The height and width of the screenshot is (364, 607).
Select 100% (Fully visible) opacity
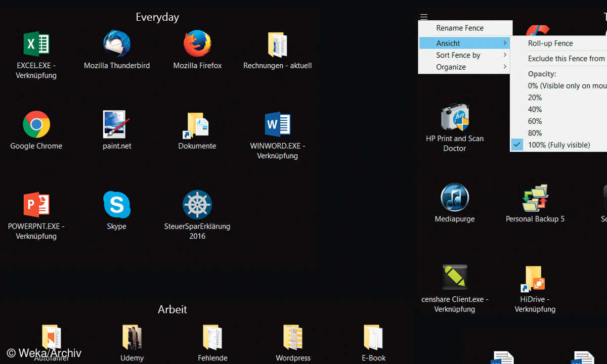click(558, 145)
